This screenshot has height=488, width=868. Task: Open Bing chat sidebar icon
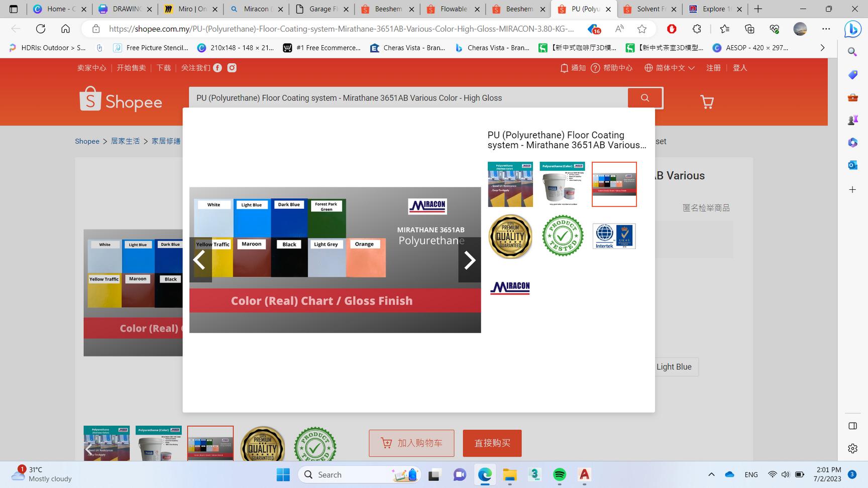coord(852,29)
